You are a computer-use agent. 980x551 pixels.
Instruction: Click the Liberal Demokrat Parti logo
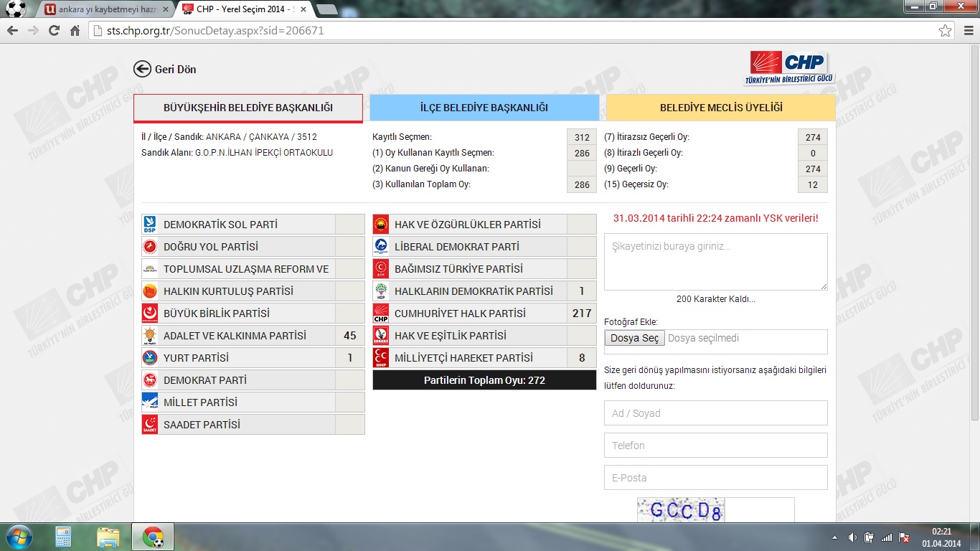[381, 247]
